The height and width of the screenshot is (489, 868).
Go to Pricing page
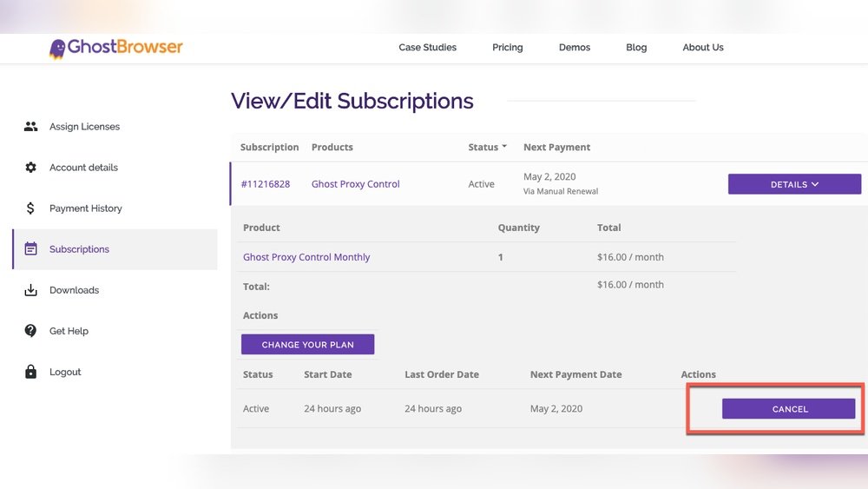508,48
